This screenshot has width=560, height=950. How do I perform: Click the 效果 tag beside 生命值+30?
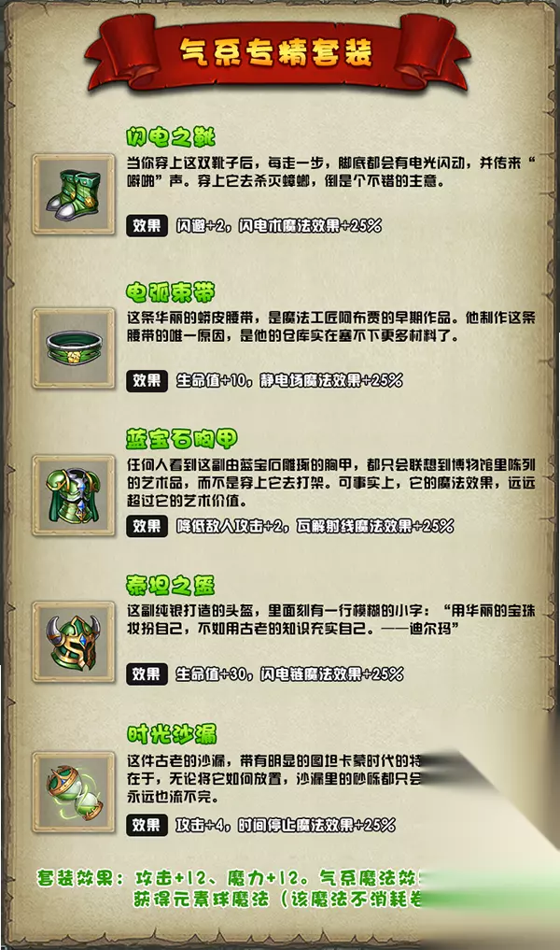[147, 674]
